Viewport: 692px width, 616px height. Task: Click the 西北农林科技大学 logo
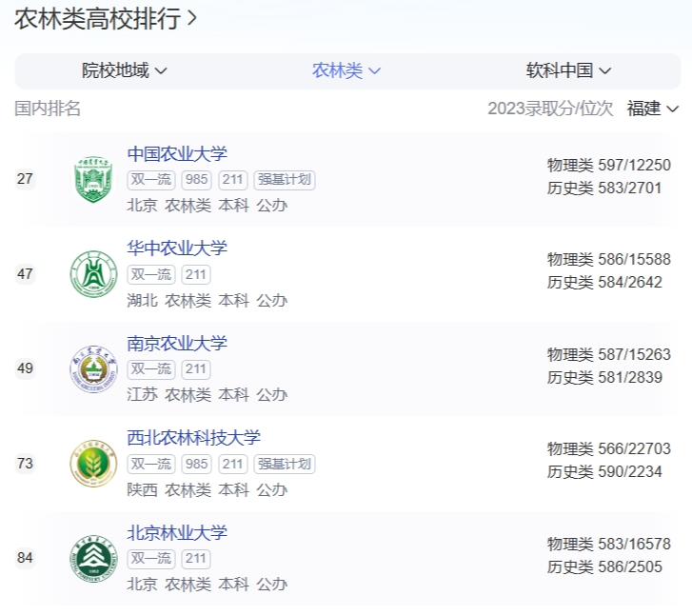pos(93,464)
